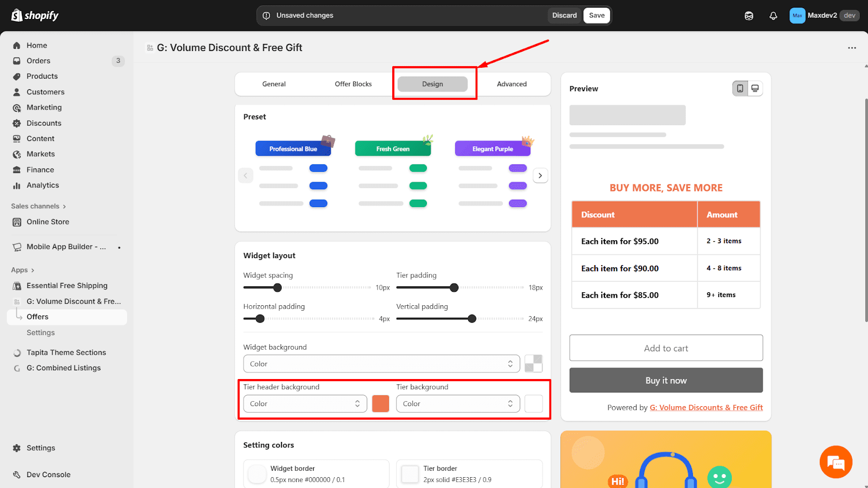Image resolution: width=868 pixels, height=488 pixels.
Task: Show next preset themes with right arrow
Action: coord(540,175)
